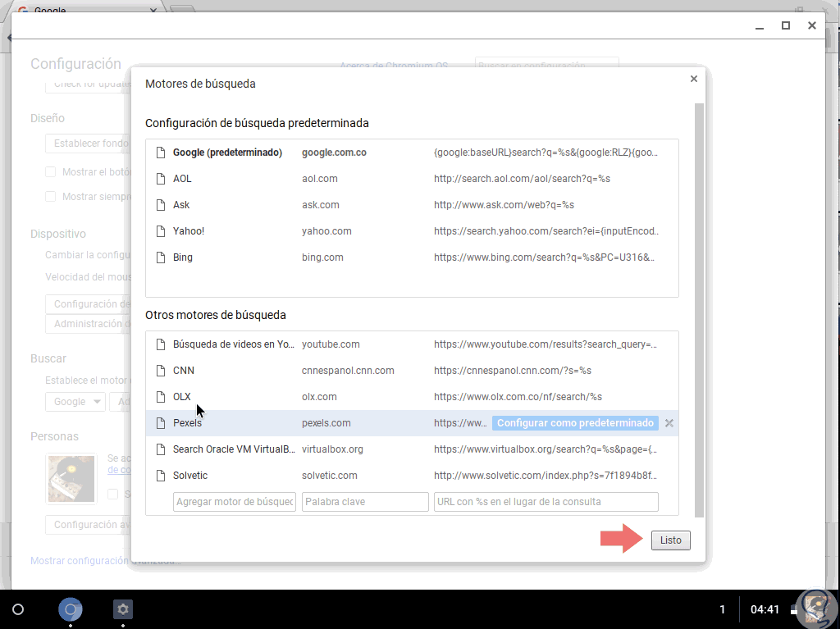Click the youtube.com keyword
Image resolution: width=840 pixels, height=629 pixels.
pyautogui.click(x=331, y=344)
